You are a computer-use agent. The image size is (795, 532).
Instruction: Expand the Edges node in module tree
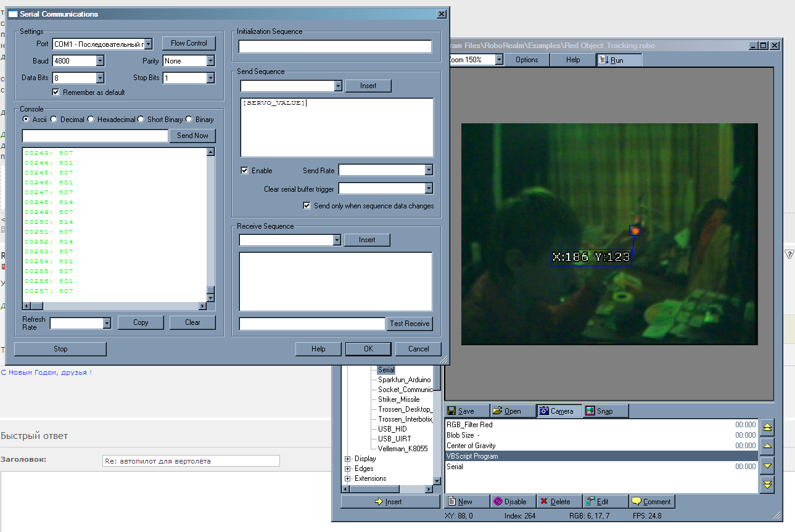click(x=348, y=469)
